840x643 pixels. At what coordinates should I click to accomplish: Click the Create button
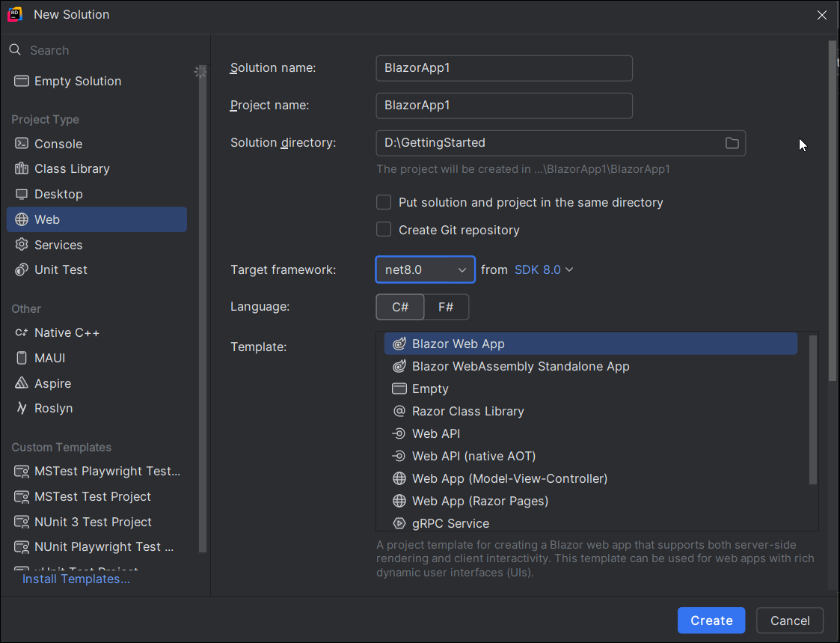pyautogui.click(x=711, y=621)
